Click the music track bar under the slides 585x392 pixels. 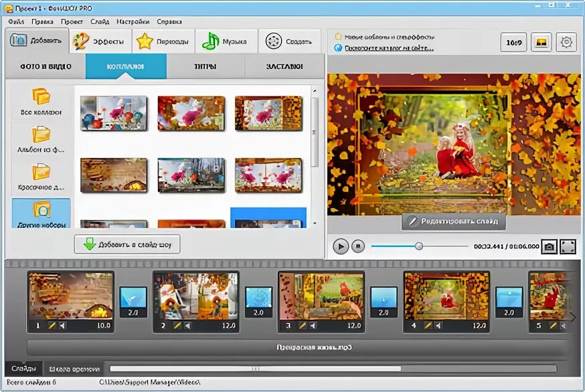pyautogui.click(x=299, y=347)
